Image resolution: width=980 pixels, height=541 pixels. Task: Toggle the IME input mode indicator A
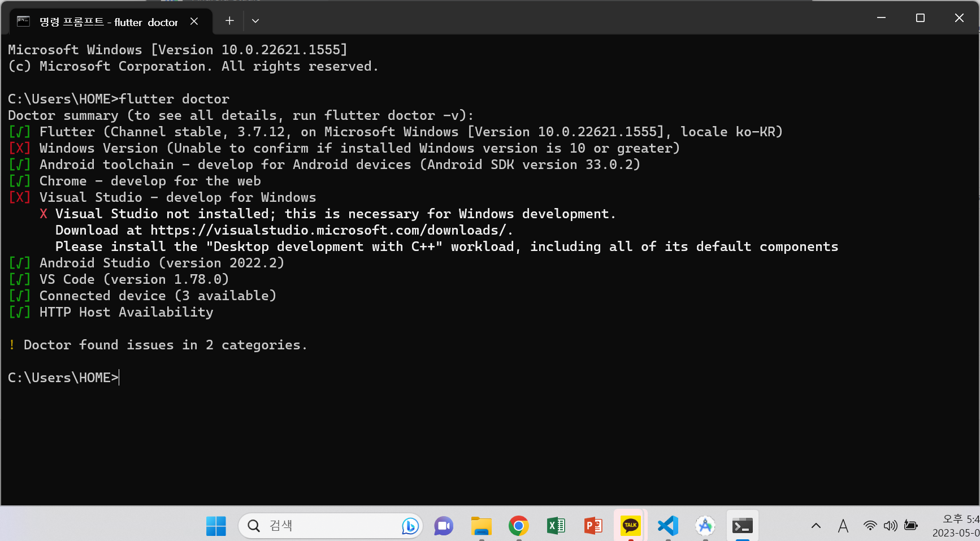tap(843, 526)
